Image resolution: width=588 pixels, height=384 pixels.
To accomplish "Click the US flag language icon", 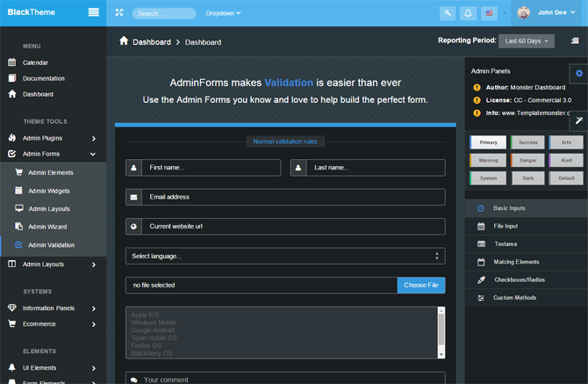I will (x=489, y=13).
